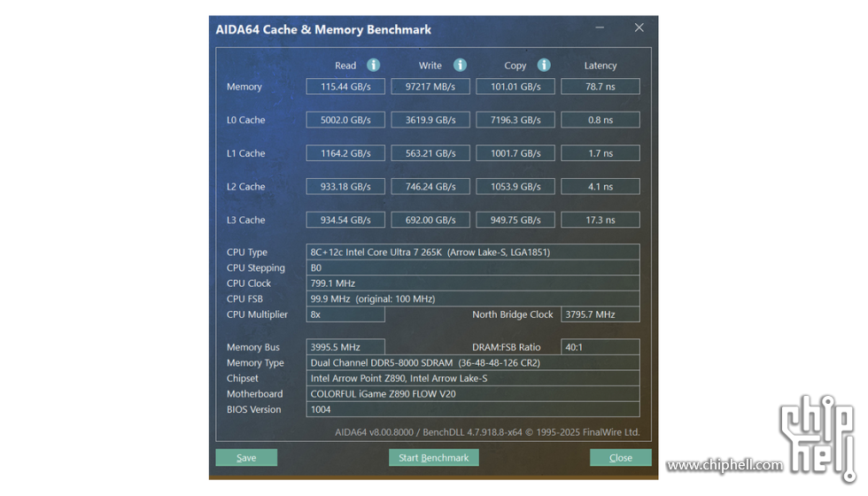Select the North Bridge Clock value field
This screenshot has width=868, height=496.
point(600,314)
